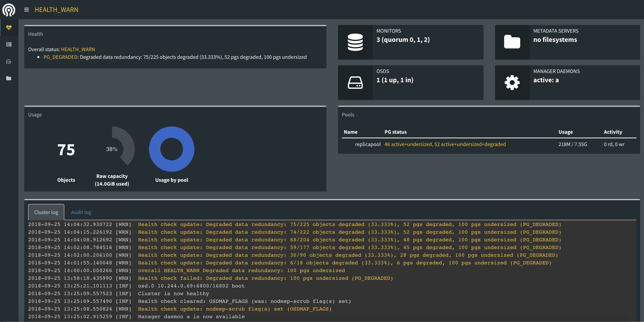
Task: Click the Metadata Servers folder icon
Action: pos(512,42)
